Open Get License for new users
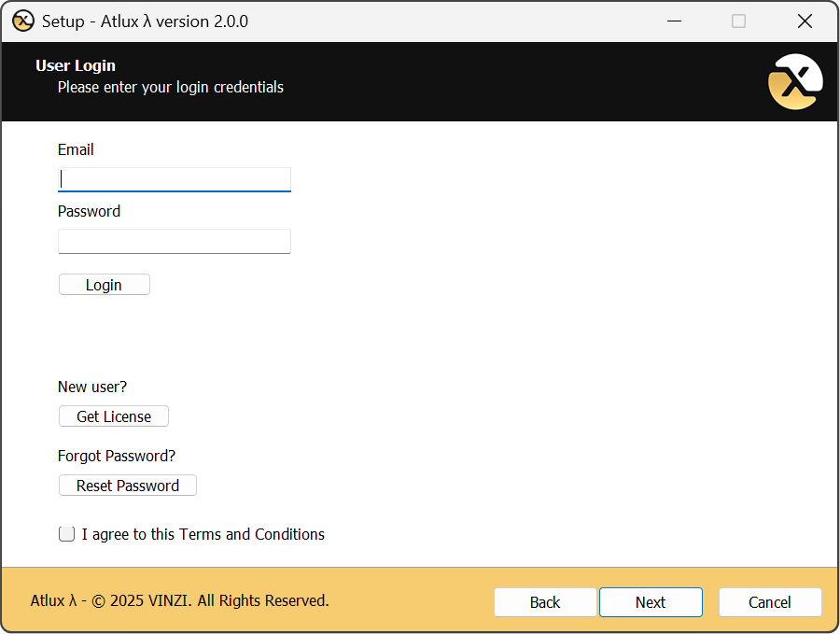Viewport: 840px width, 634px height. [114, 416]
